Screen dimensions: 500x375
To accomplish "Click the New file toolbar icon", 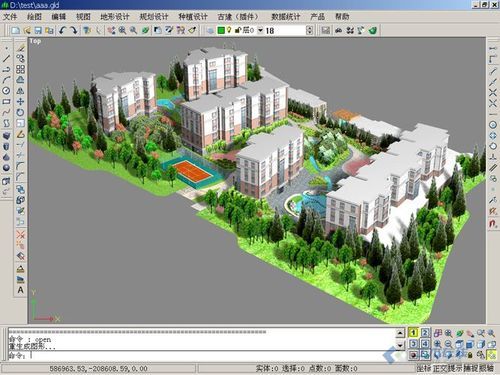I will click(15, 31).
